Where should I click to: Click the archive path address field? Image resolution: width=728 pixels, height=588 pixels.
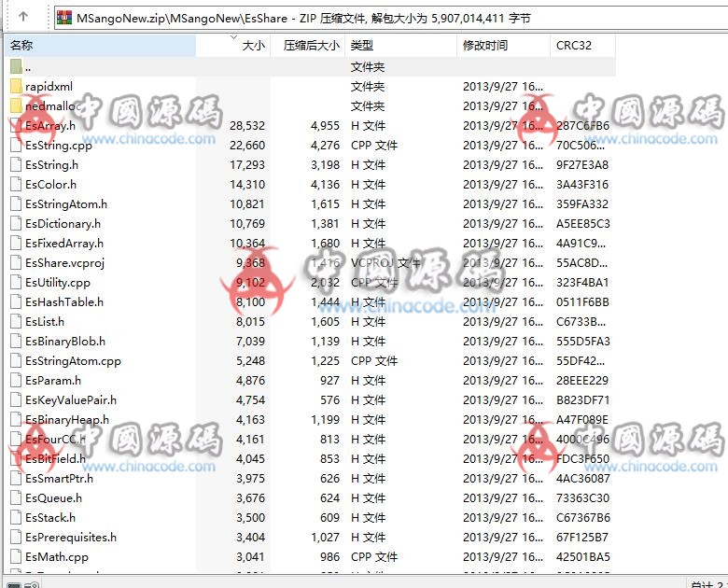pyautogui.click(x=373, y=18)
